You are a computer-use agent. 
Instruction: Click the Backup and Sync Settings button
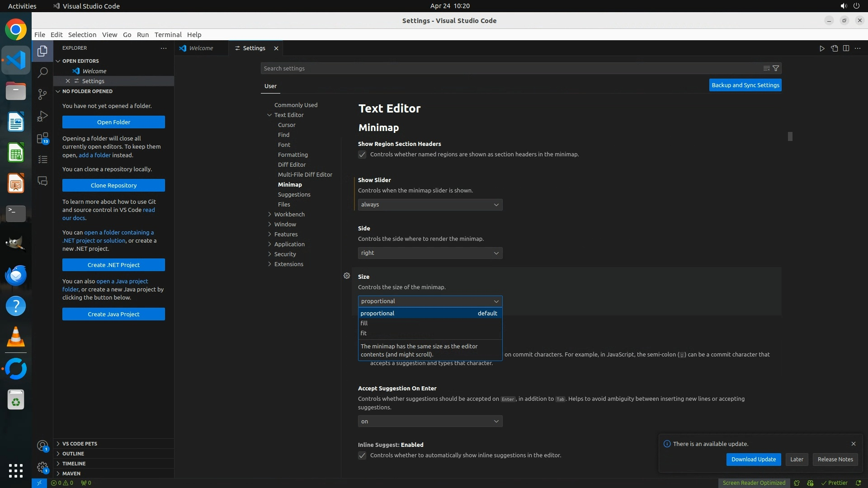pyautogui.click(x=745, y=85)
